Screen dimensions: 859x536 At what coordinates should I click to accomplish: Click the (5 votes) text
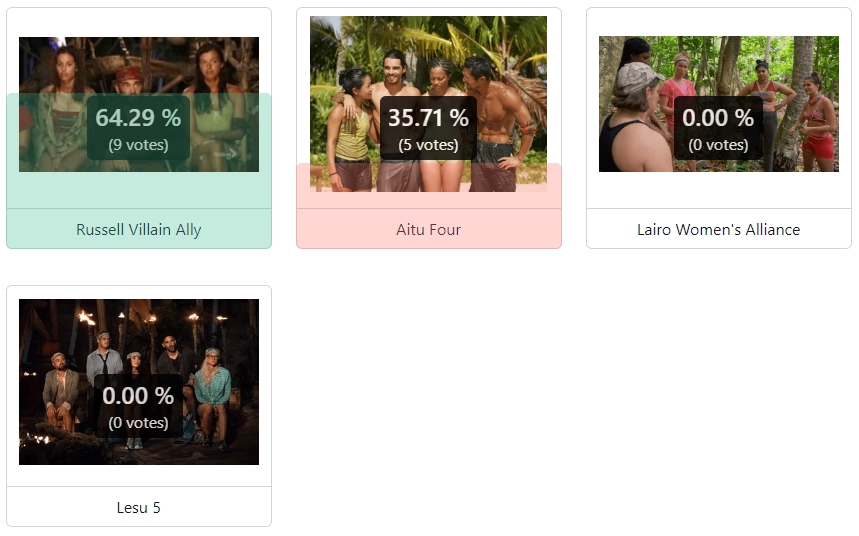click(x=428, y=145)
